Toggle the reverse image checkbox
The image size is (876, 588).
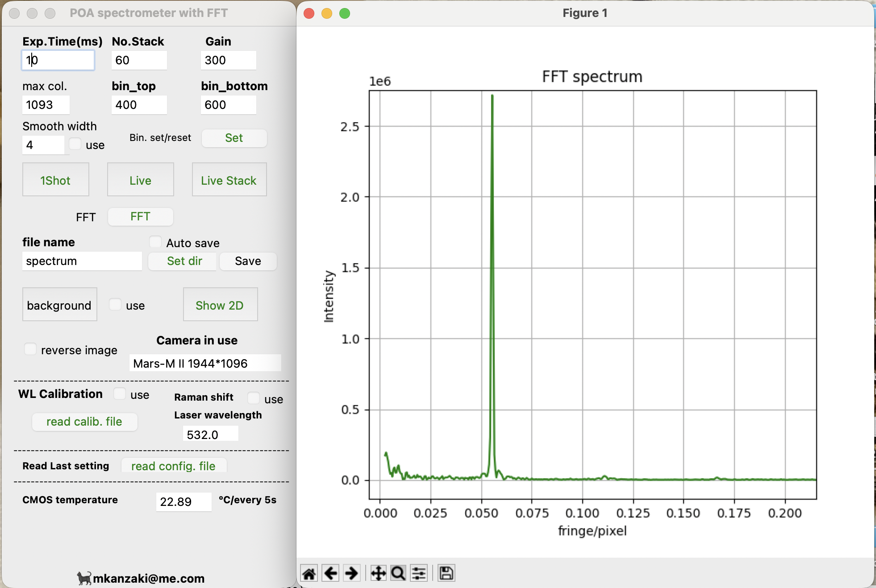coord(30,349)
